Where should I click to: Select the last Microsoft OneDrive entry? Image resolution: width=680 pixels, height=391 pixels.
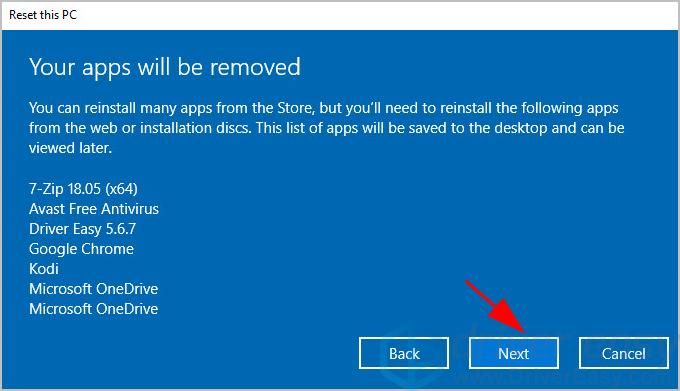click(93, 309)
